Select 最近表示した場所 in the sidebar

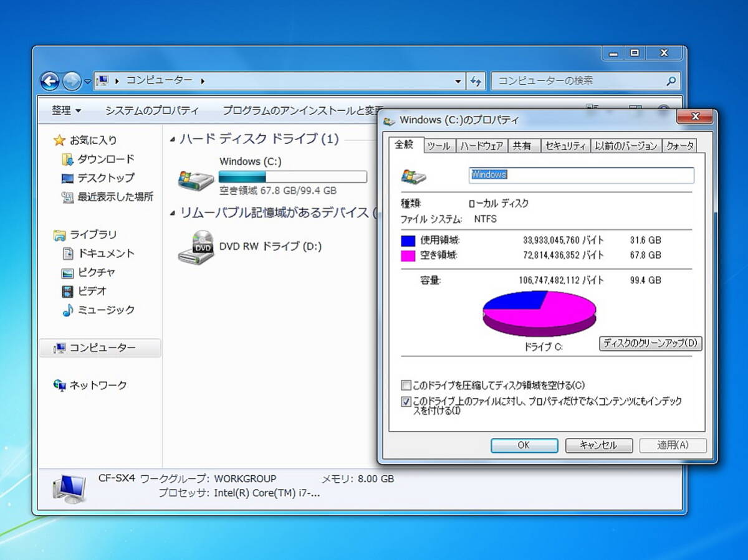pyautogui.click(x=107, y=196)
